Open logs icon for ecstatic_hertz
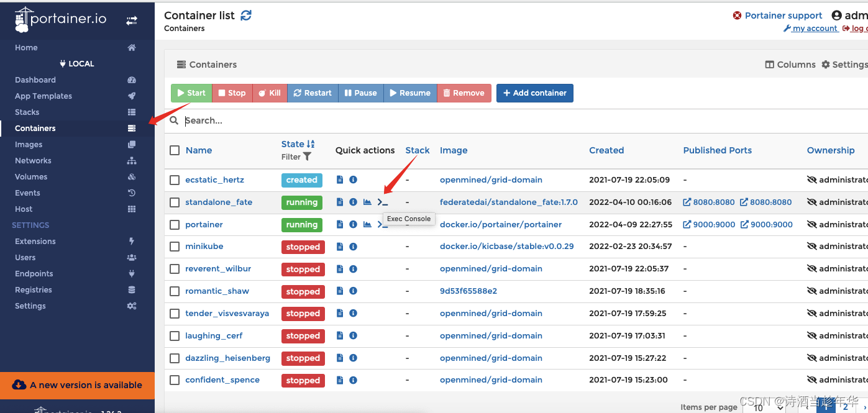The image size is (868, 413). 340,180
